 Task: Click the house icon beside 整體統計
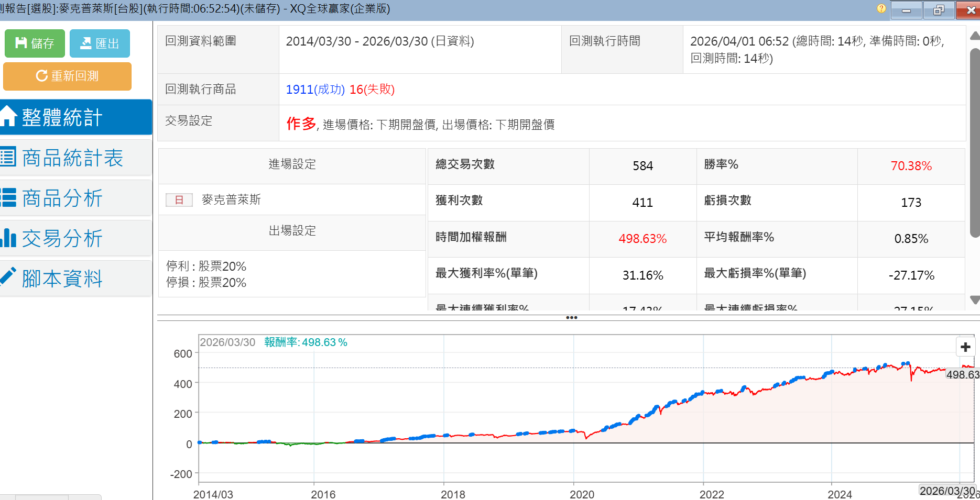click(8, 116)
